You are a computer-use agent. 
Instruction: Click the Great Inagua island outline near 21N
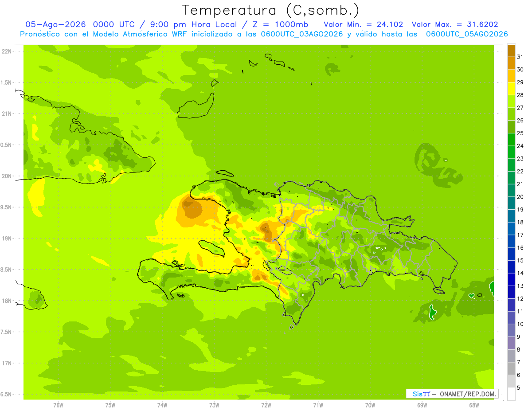click(196, 106)
